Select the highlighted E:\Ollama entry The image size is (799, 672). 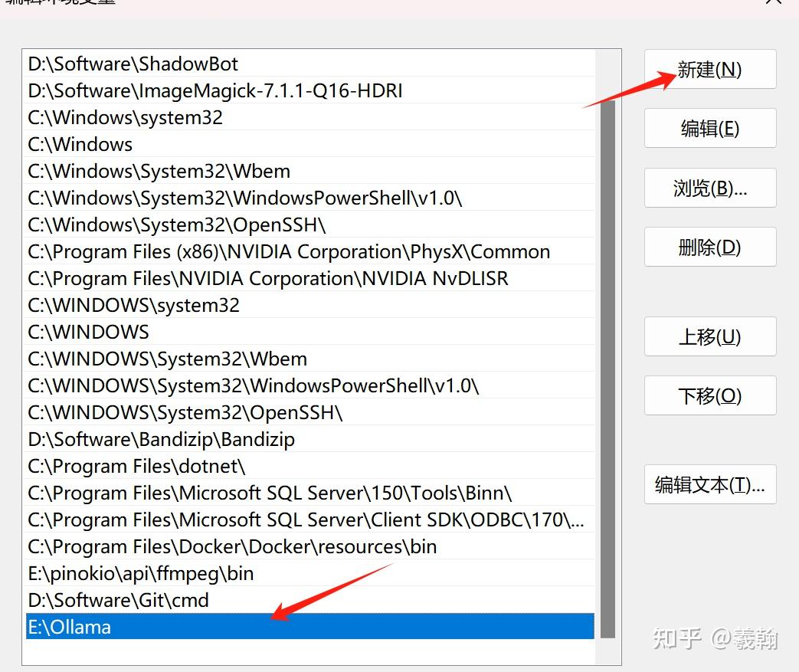[309, 627]
